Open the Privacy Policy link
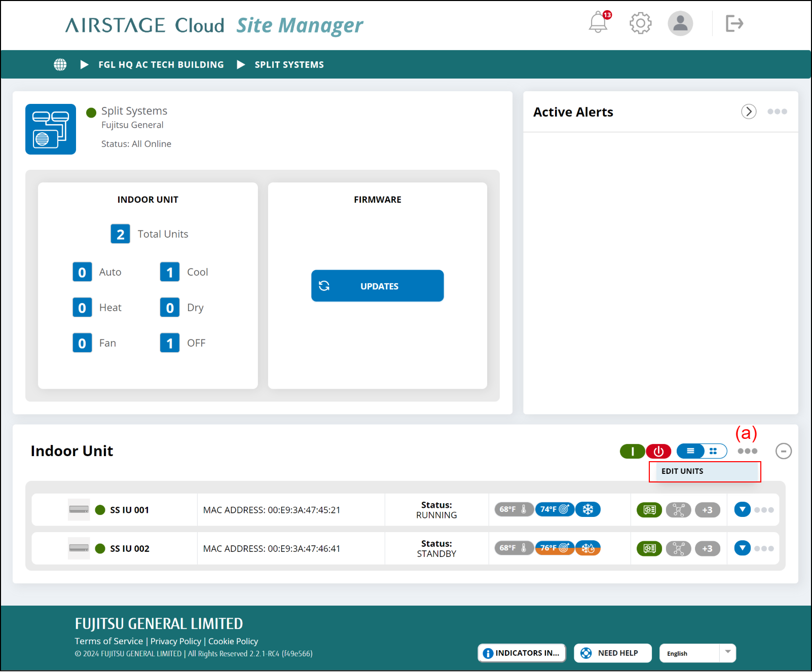This screenshot has height=672, width=812. click(x=175, y=641)
